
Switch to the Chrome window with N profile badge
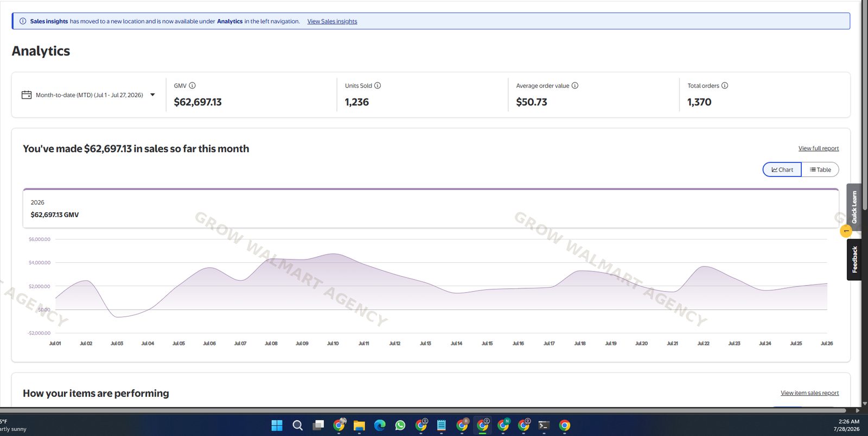tap(503, 425)
